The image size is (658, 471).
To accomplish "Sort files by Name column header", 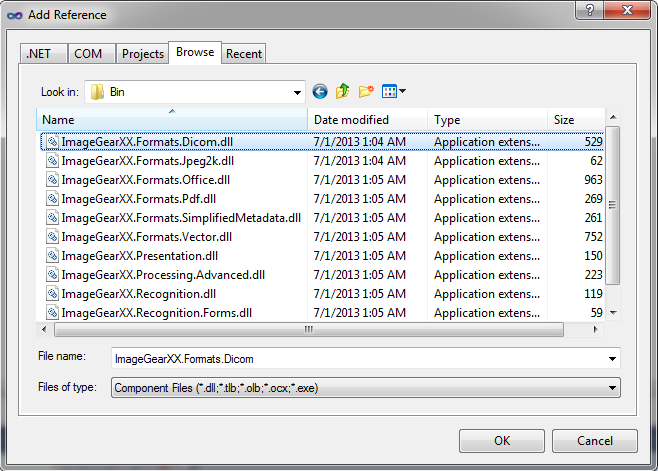I will tap(172, 120).
